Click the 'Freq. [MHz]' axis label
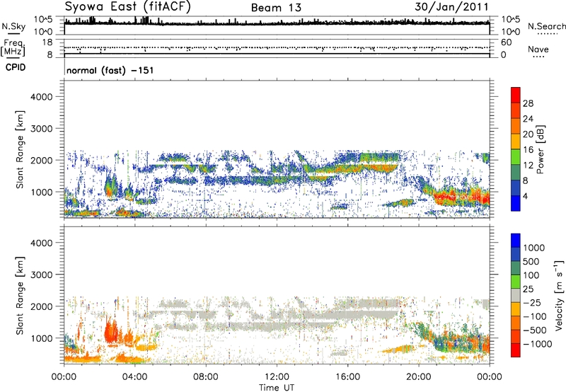 pos(13,47)
